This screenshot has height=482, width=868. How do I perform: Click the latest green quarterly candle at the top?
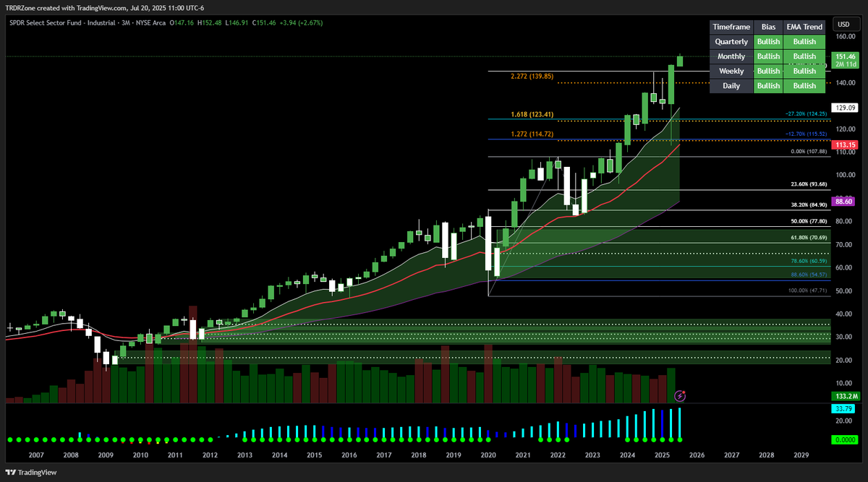point(680,61)
